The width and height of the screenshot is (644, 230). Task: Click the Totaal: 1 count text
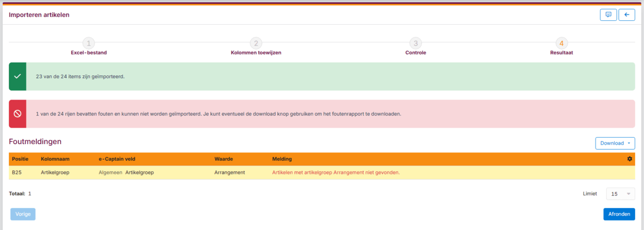click(20, 194)
